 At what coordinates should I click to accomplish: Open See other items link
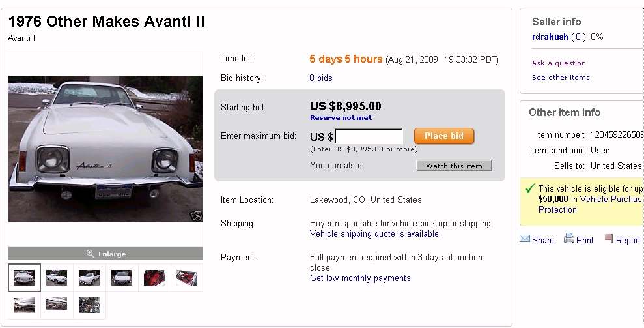pos(561,78)
